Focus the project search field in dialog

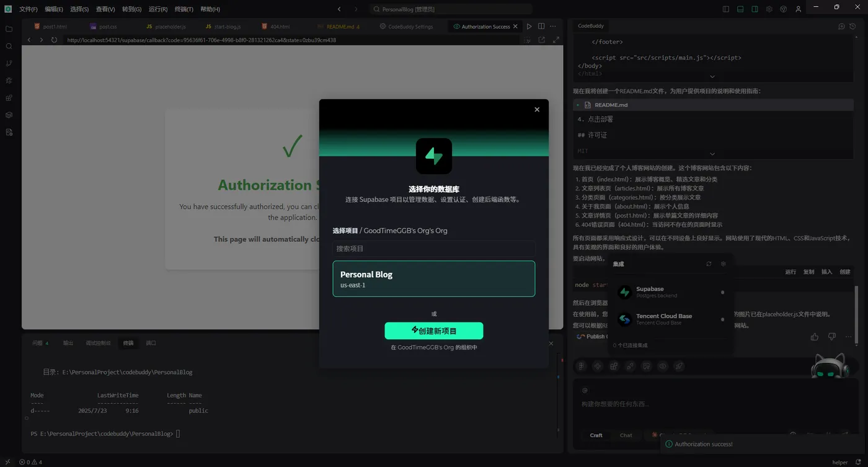(434, 249)
